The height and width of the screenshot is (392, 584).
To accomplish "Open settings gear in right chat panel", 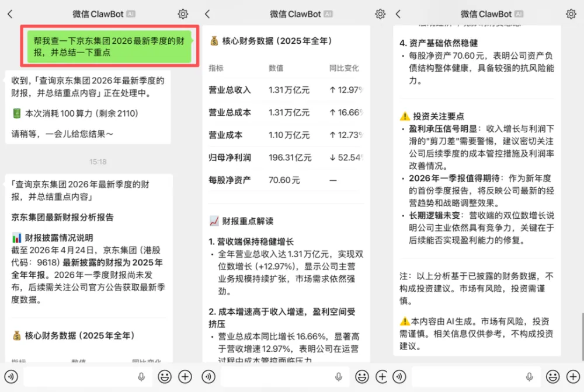I will pos(571,14).
